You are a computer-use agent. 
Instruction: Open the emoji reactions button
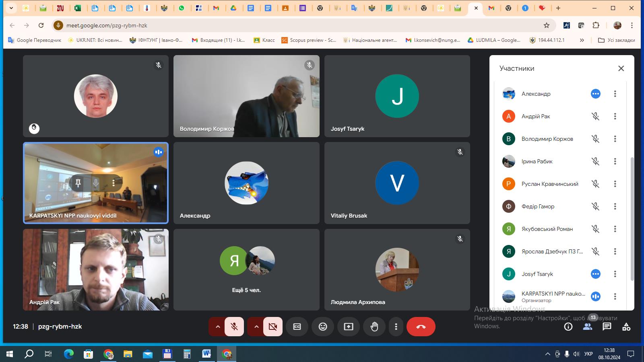tap(323, 327)
